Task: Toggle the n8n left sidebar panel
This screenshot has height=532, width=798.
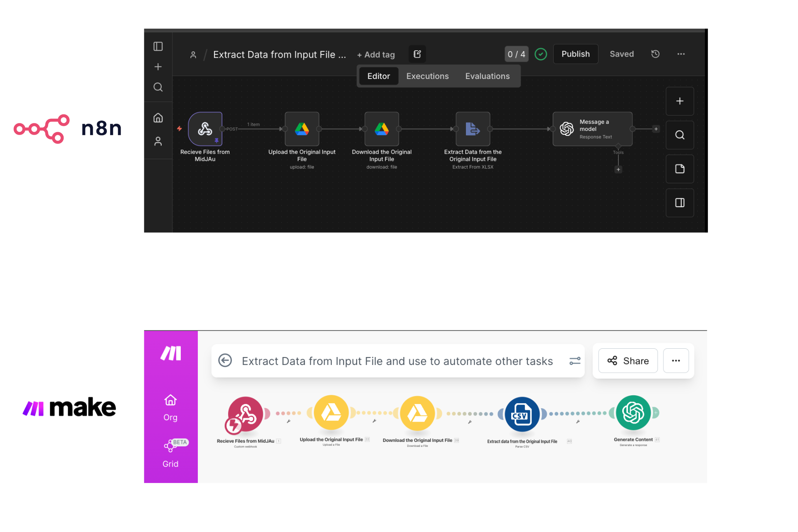Action: click(x=158, y=46)
